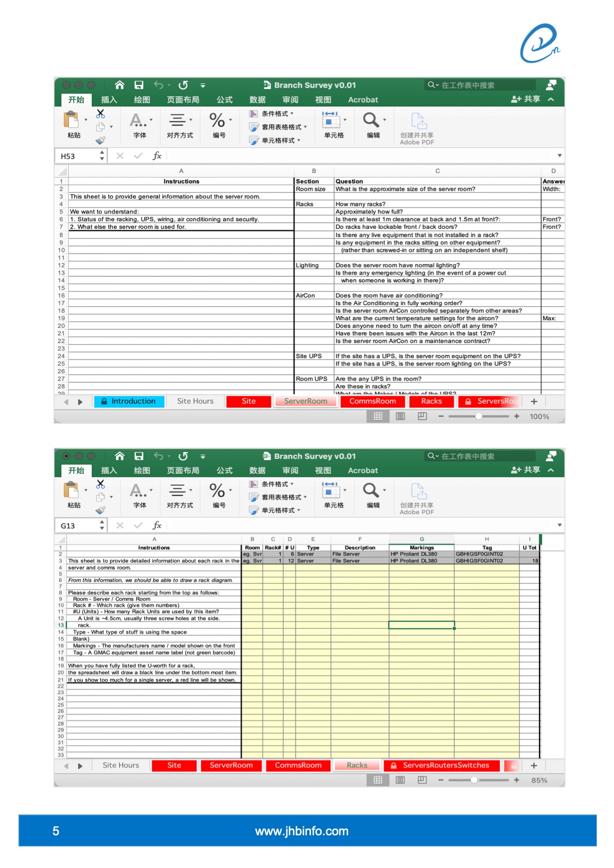Collapse ribbon using chevron beside 共享 in top window
This screenshot has height=868, width=614.
[551, 100]
